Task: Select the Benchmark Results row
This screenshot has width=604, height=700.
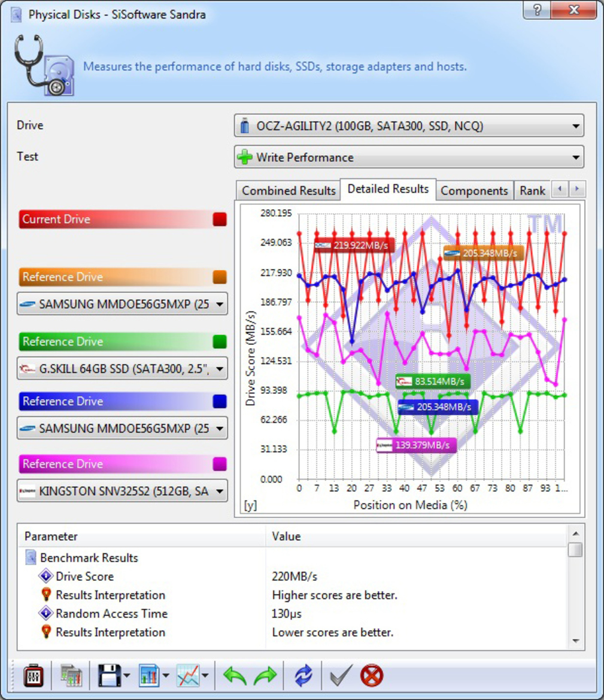Action: pos(293,557)
